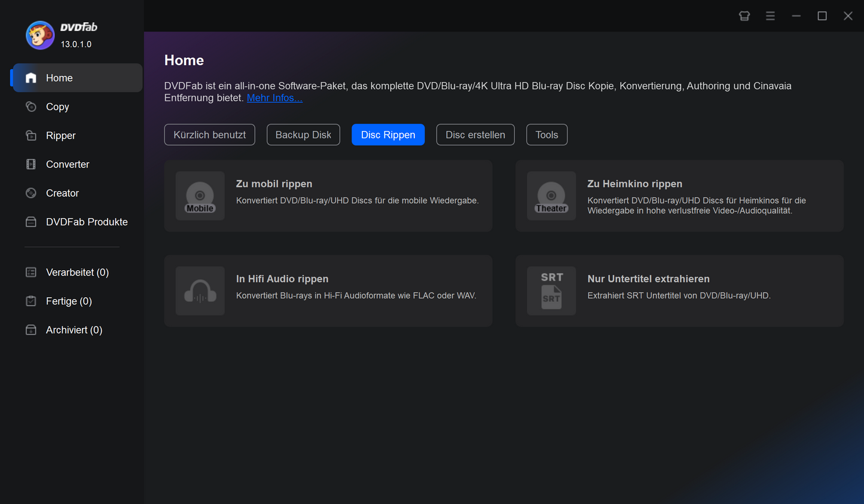This screenshot has width=864, height=504.
Task: Click the Mobile disc icon
Action: coord(200,196)
